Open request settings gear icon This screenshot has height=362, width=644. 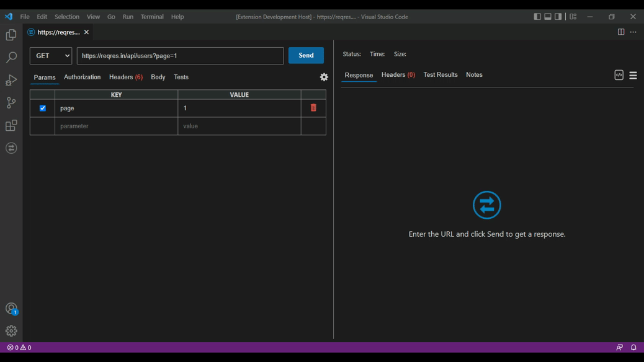point(324,77)
